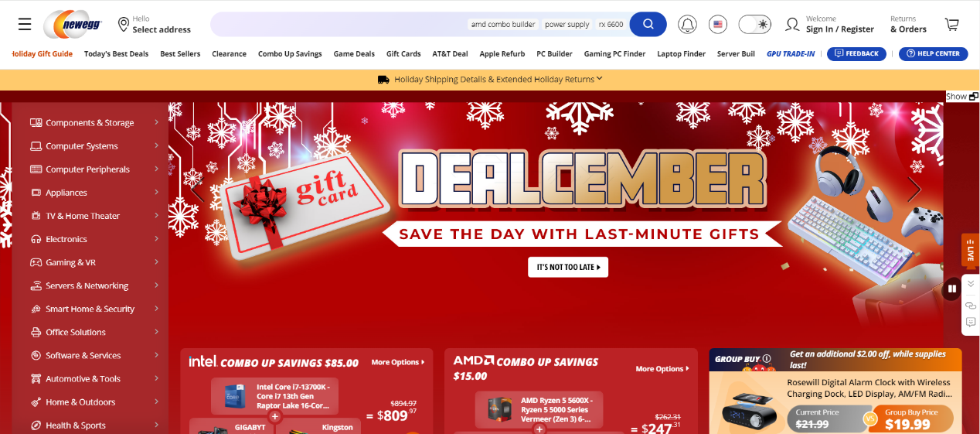This screenshot has width=980, height=434.
Task: Select the US flag country icon
Action: 718,25
